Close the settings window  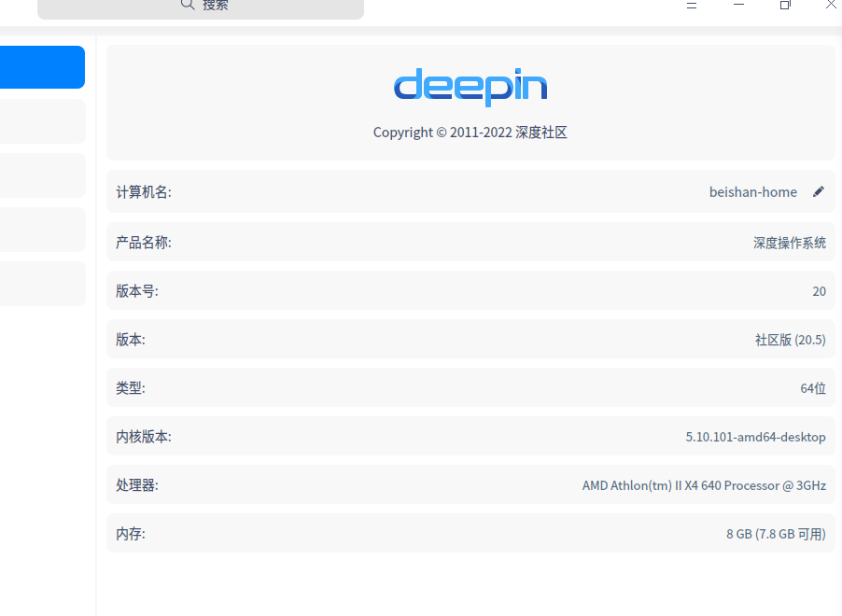click(x=831, y=5)
